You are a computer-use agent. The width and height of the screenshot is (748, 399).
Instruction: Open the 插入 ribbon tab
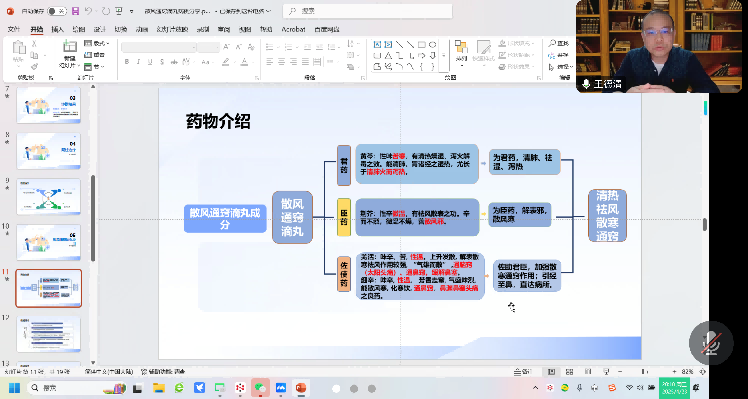tap(57, 30)
